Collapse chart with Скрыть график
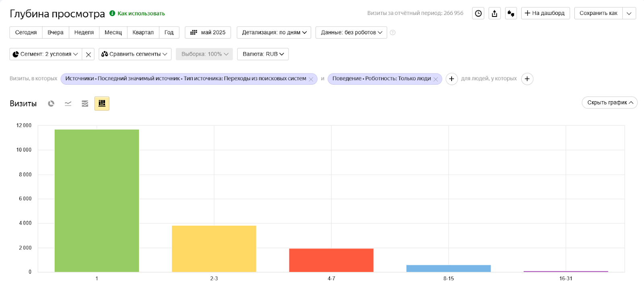The image size is (644, 289). 609,103
